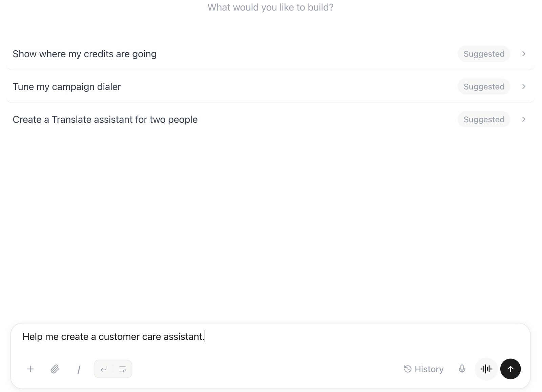The image size is (542, 392).
Task: Click Suggested badge on credits row
Action: coord(484,54)
